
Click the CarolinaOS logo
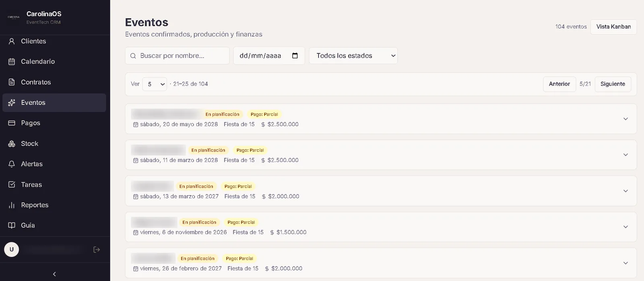tap(14, 17)
